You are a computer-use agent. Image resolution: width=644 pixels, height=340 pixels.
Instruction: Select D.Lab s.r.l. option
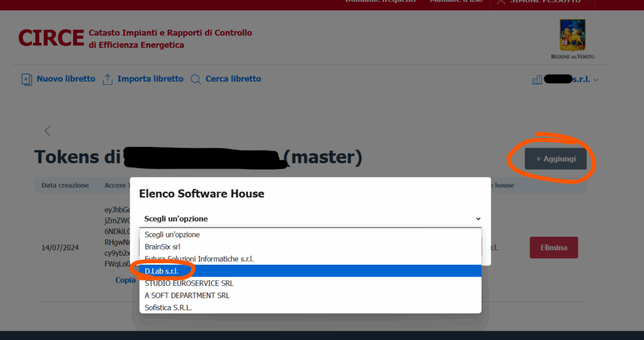(x=311, y=271)
